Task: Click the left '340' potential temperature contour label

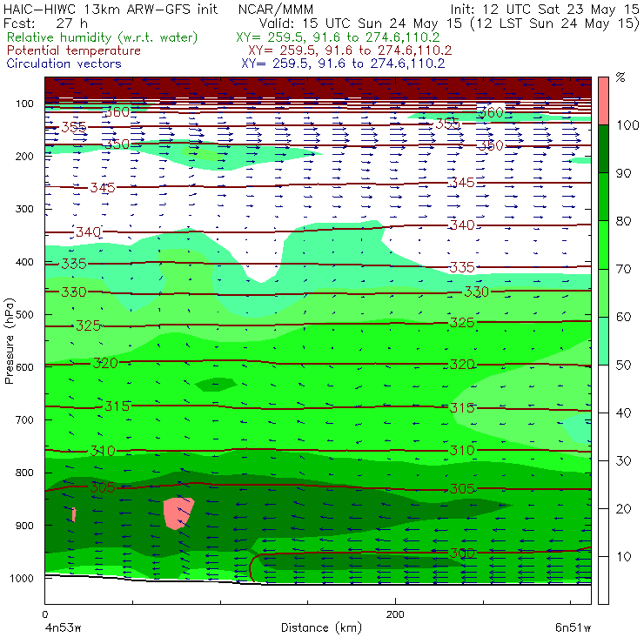Action: 88,232
